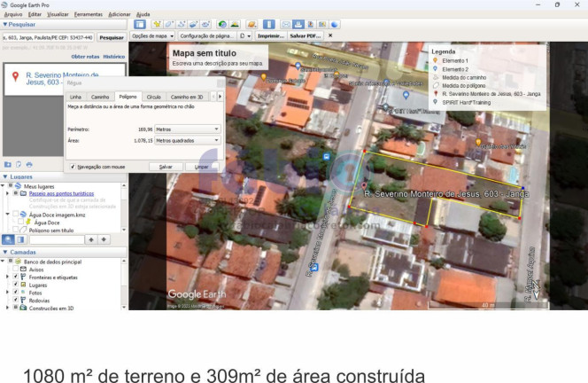588x383 pixels.
Task: Toggle Navegação com mouse checkbox
Action: (73, 167)
